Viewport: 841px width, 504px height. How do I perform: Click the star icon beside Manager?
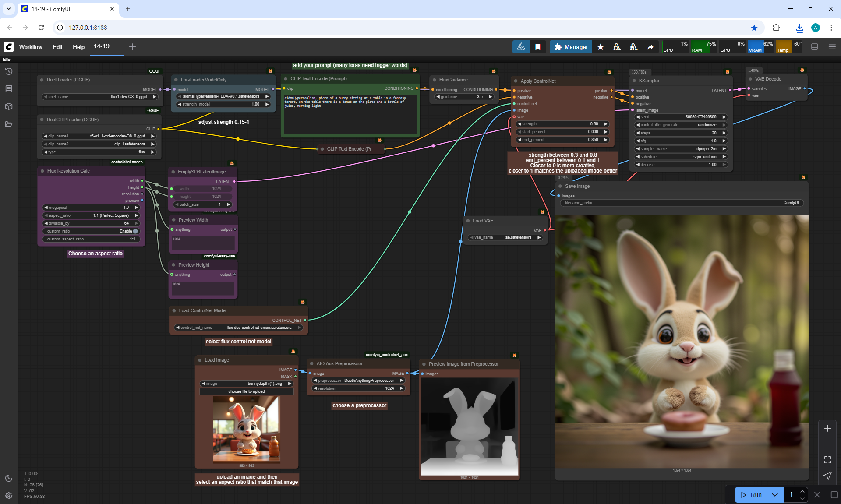pyautogui.click(x=601, y=47)
